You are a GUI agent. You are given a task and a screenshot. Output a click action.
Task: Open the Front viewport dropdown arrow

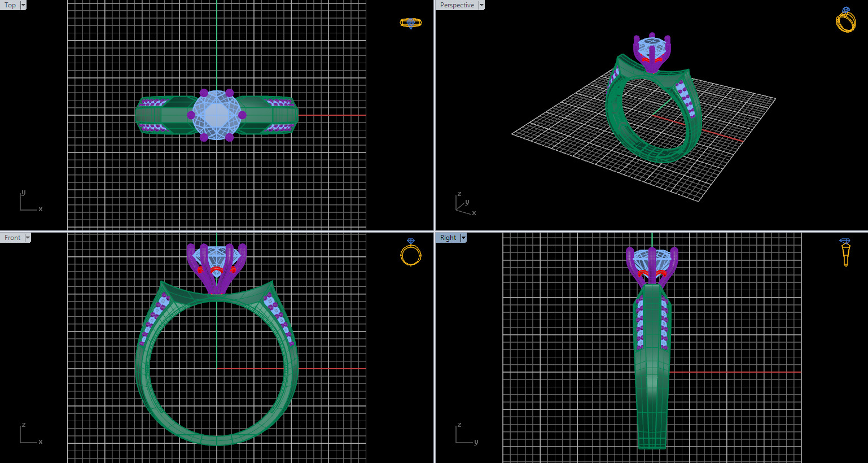[x=28, y=238]
